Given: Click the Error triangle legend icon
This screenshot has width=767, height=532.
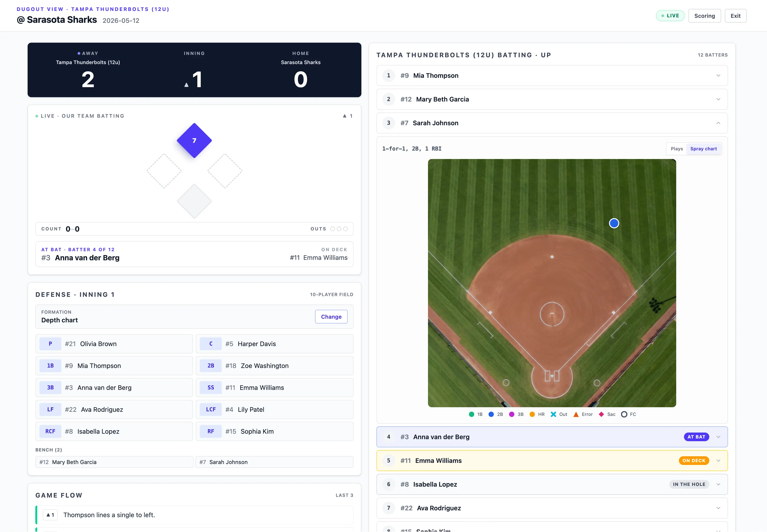Looking at the screenshot, I should click(576, 414).
